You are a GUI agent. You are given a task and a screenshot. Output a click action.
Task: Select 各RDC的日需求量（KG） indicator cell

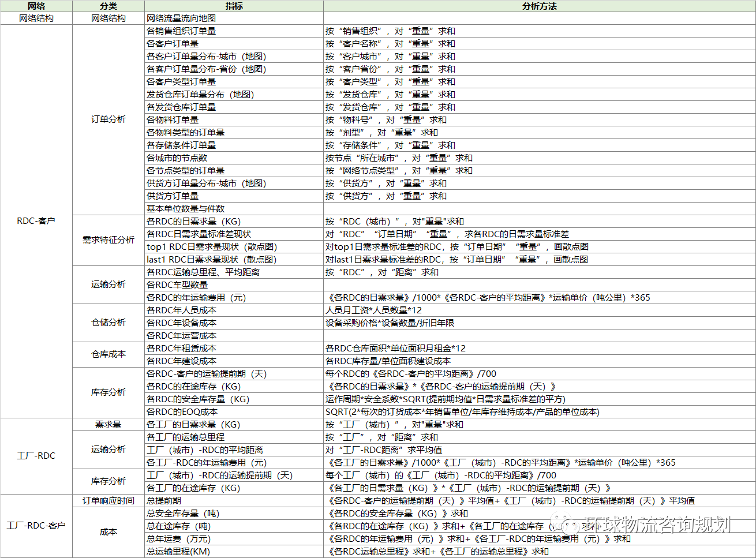234,221
